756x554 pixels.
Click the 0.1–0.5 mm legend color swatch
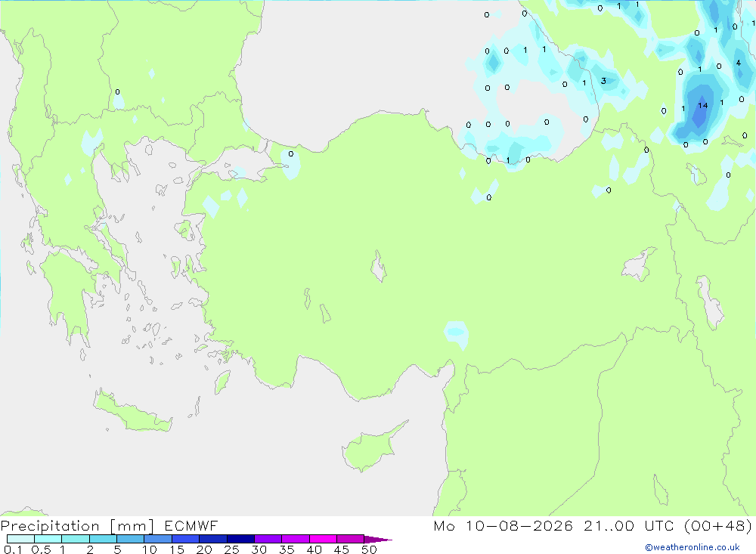coord(20,539)
